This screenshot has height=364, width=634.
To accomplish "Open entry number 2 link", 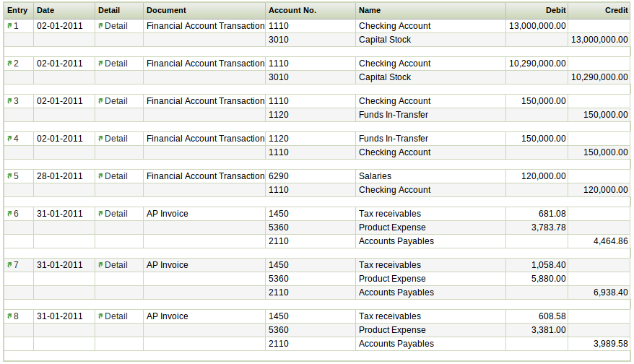I will 17,64.
